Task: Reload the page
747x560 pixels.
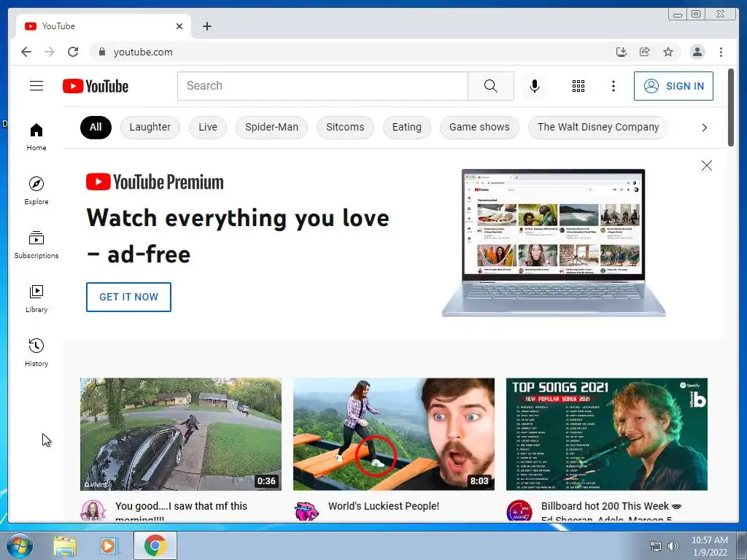Action: [73, 52]
